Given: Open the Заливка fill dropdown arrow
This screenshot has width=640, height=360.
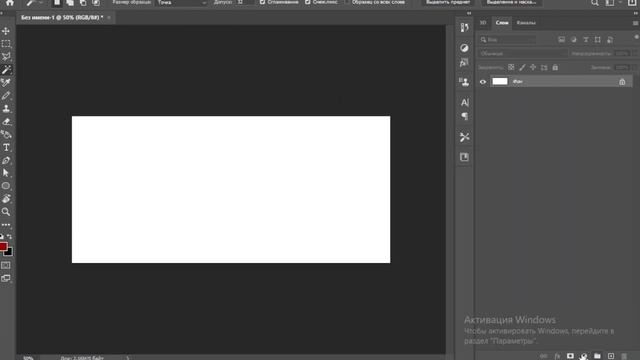Looking at the screenshot, I should pos(635,67).
